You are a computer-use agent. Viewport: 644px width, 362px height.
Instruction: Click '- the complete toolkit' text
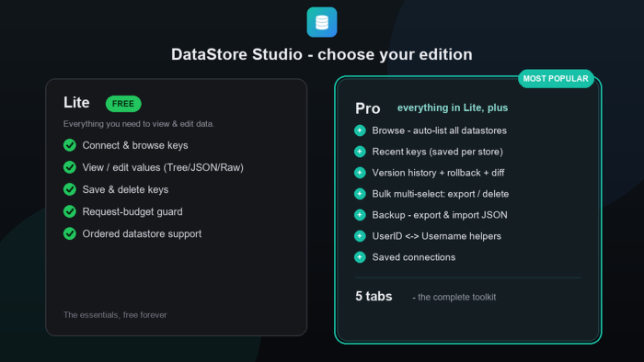[x=454, y=297]
